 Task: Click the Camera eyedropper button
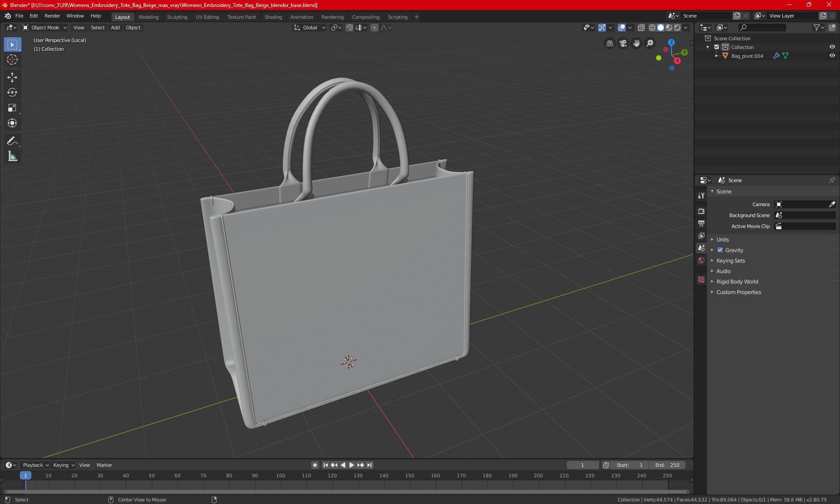pos(832,204)
